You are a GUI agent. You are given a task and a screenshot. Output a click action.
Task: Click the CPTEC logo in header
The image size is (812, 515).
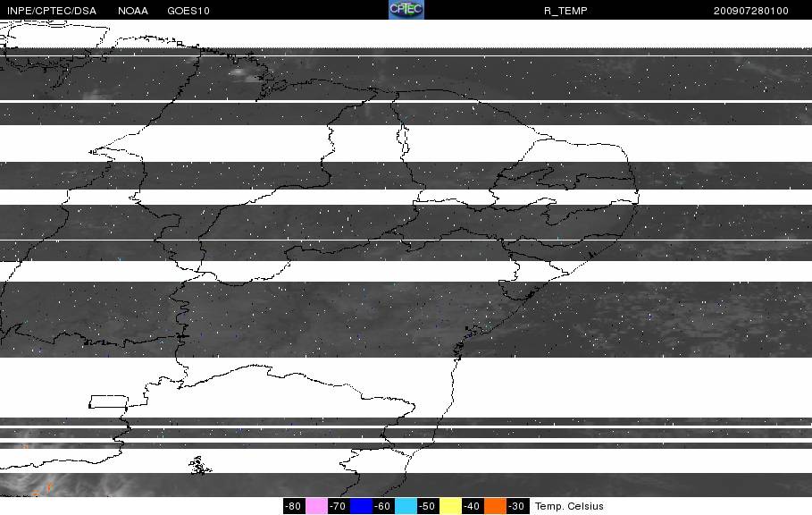(406, 10)
